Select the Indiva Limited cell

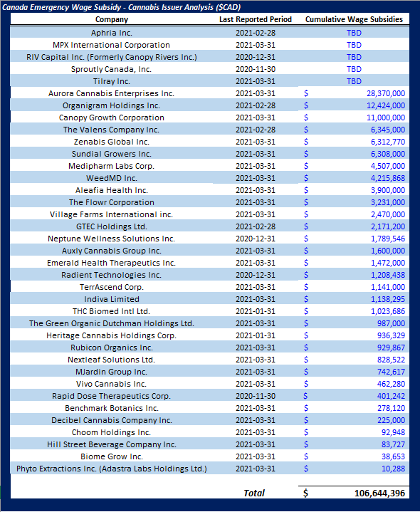pyautogui.click(x=112, y=299)
